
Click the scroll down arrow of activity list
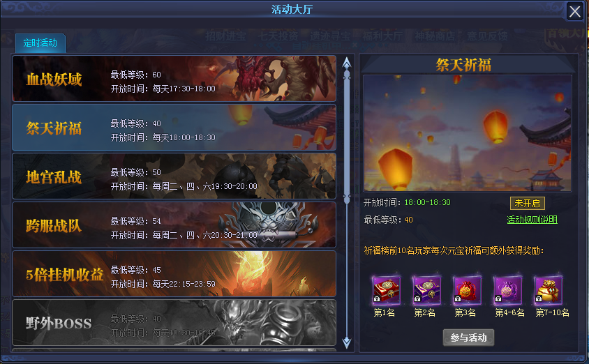(347, 342)
